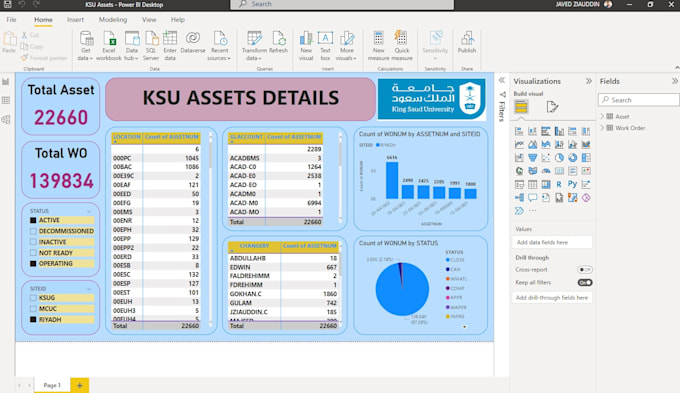This screenshot has height=393, width=680.
Task: Insert a New visual
Action: pyautogui.click(x=306, y=46)
